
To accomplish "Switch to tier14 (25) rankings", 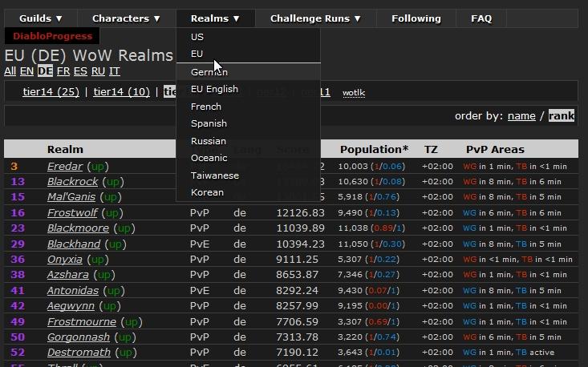I will tap(51, 91).
